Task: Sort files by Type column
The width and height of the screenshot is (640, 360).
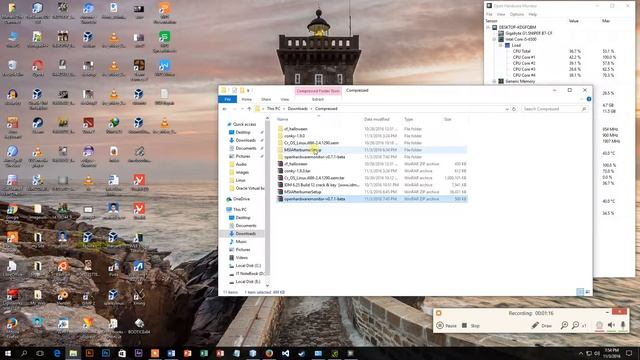Action: point(409,119)
